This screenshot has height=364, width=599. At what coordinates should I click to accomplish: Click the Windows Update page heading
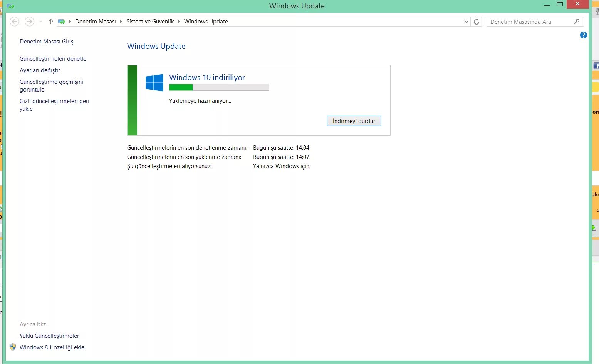(156, 46)
